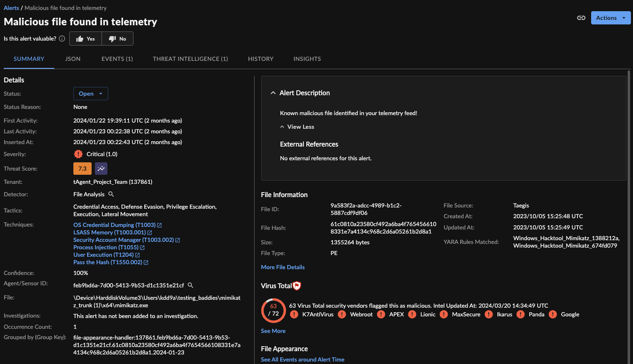Select the File ID value text
633x364 pixels.
click(366, 209)
